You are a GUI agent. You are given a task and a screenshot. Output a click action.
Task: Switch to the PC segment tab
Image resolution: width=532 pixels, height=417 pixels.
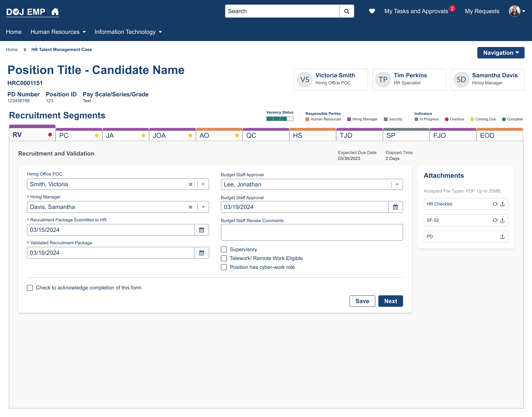coord(79,135)
